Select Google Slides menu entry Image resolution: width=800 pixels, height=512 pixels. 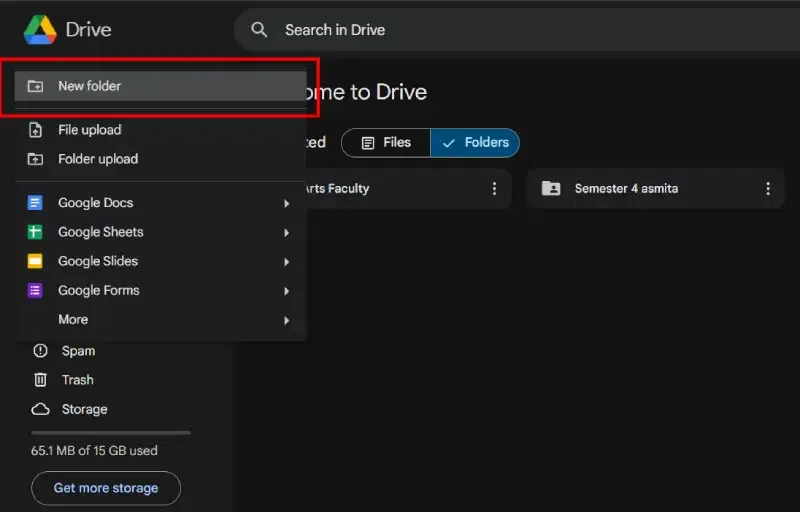160,261
